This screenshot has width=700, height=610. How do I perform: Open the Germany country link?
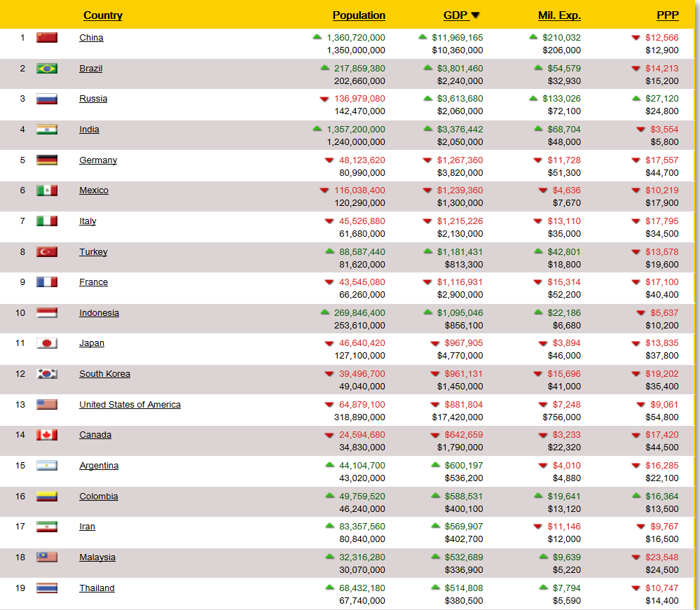coord(98,160)
